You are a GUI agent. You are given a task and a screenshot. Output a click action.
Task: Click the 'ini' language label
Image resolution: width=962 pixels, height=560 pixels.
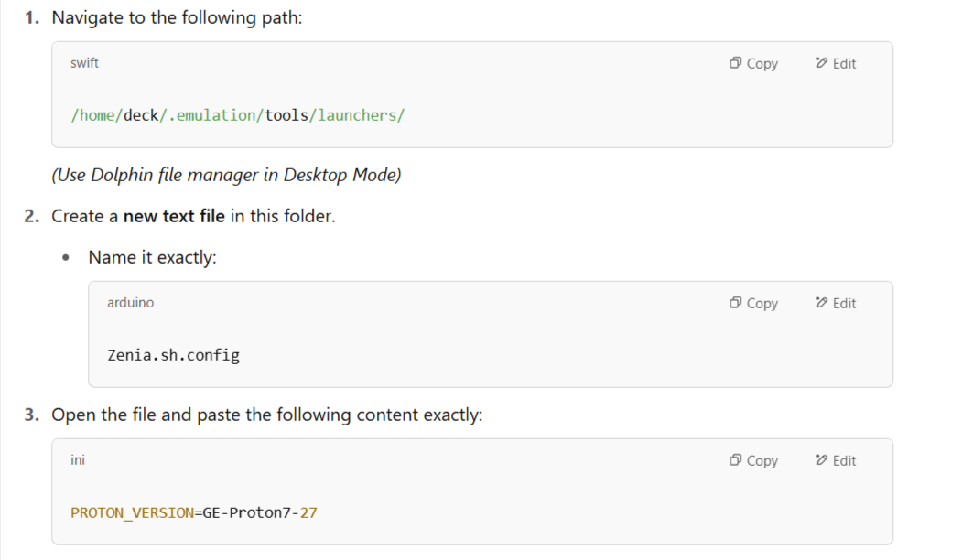78,460
